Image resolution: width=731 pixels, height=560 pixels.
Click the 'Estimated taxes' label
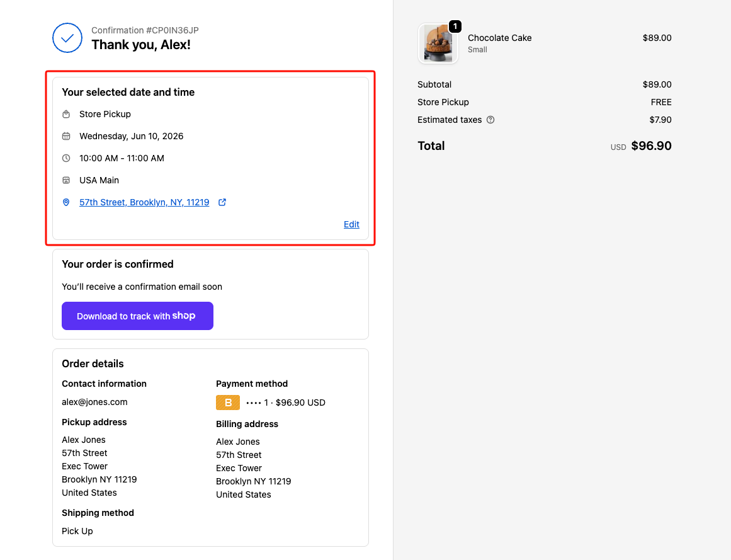450,120
